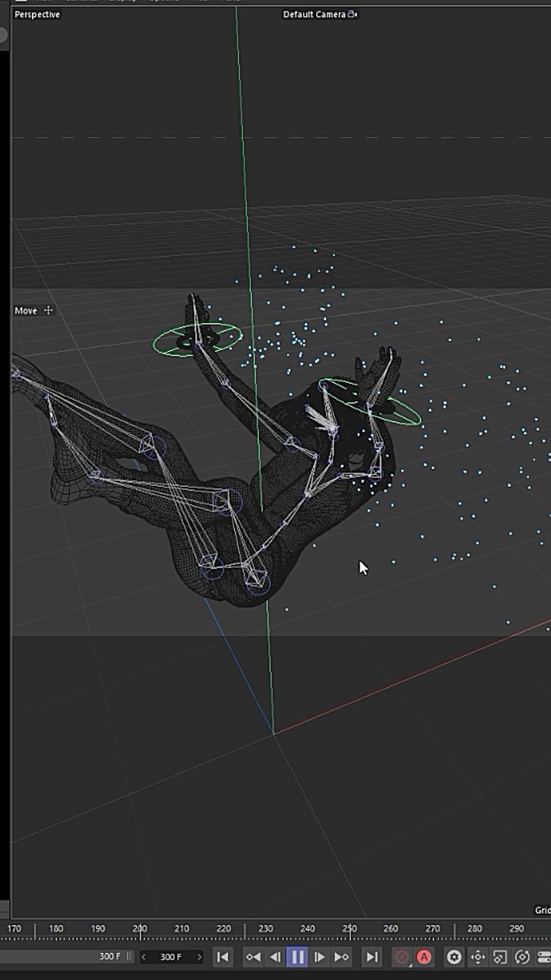Jump to the start of the animation
This screenshot has height=980, width=551.
[223, 956]
